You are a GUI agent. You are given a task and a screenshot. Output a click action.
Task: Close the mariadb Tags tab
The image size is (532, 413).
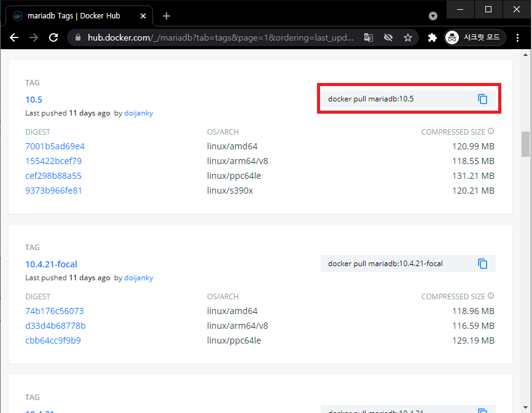tap(143, 16)
